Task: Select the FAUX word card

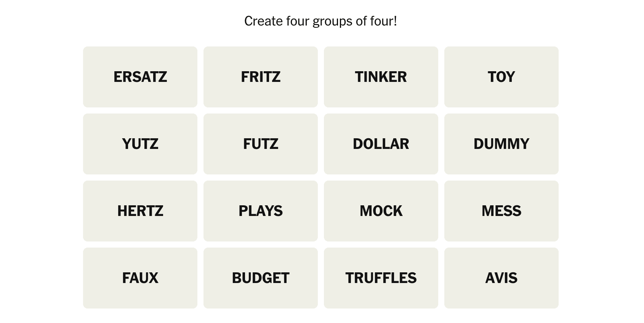Action: [x=140, y=278]
